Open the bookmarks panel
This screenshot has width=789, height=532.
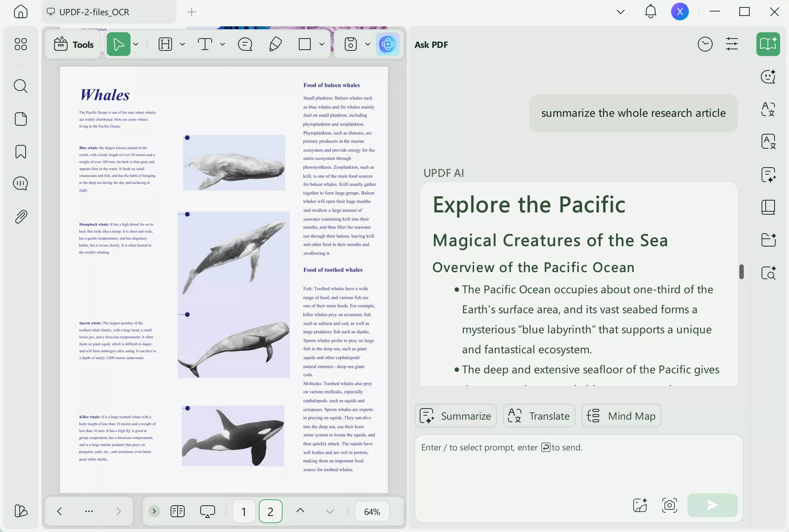tap(20, 152)
